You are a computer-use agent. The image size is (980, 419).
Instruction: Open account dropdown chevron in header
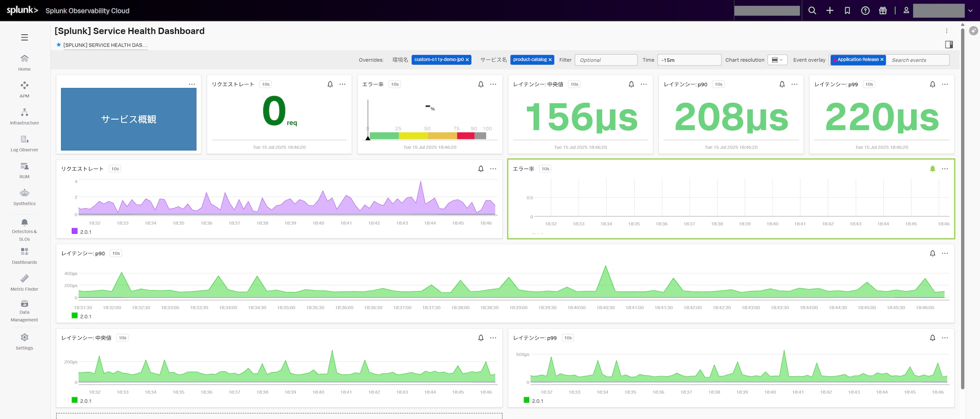pos(970,11)
